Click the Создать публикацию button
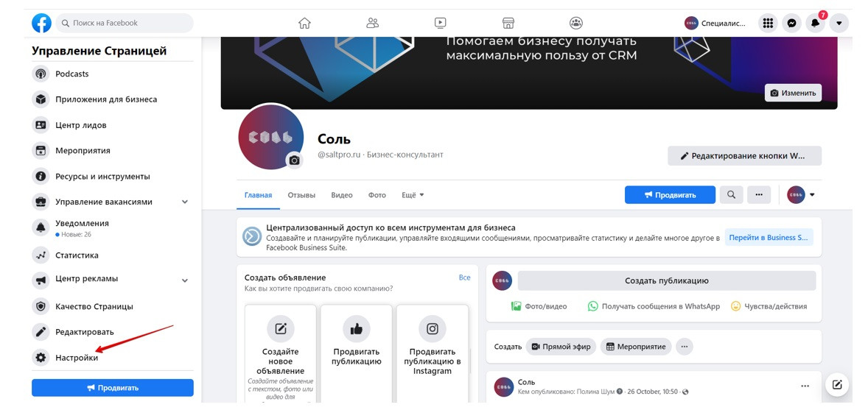Image resolution: width=868 pixels, height=410 pixels. 667,280
